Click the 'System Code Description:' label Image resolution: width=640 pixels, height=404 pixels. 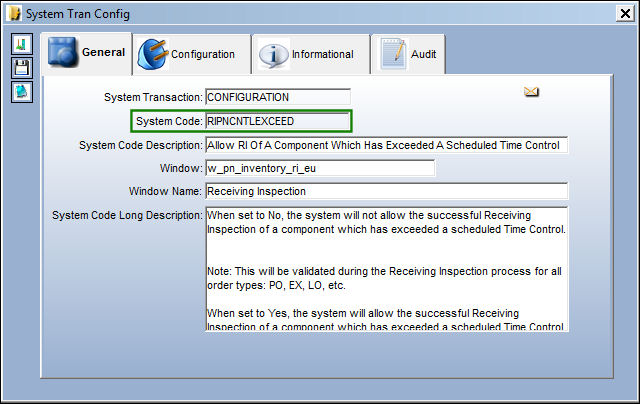coord(141,145)
